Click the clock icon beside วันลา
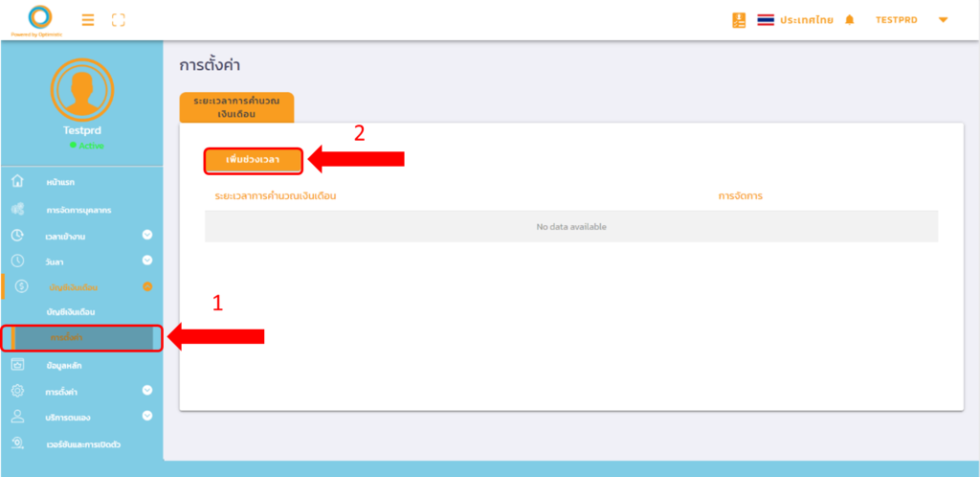This screenshot has width=980, height=477. [x=17, y=260]
